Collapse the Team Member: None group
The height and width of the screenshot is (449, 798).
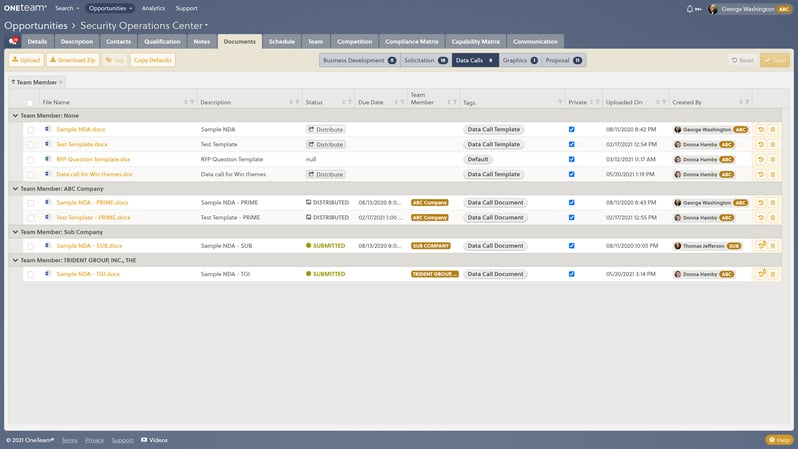(15, 116)
